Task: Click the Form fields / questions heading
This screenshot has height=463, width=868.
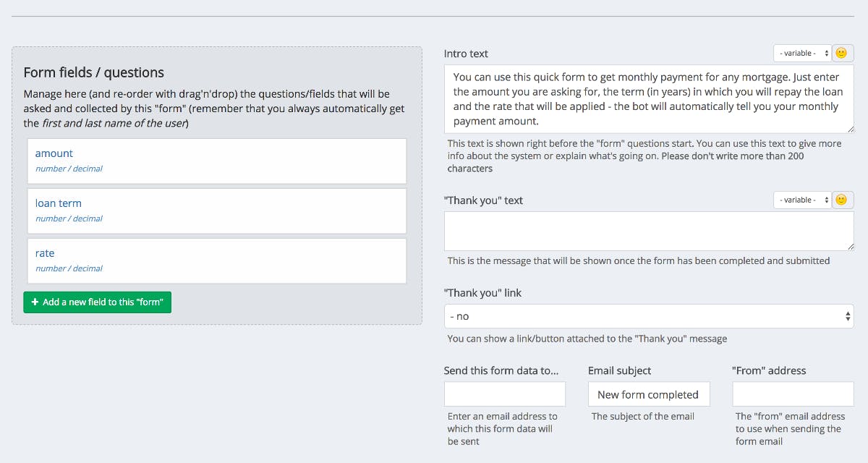Action: tap(94, 72)
